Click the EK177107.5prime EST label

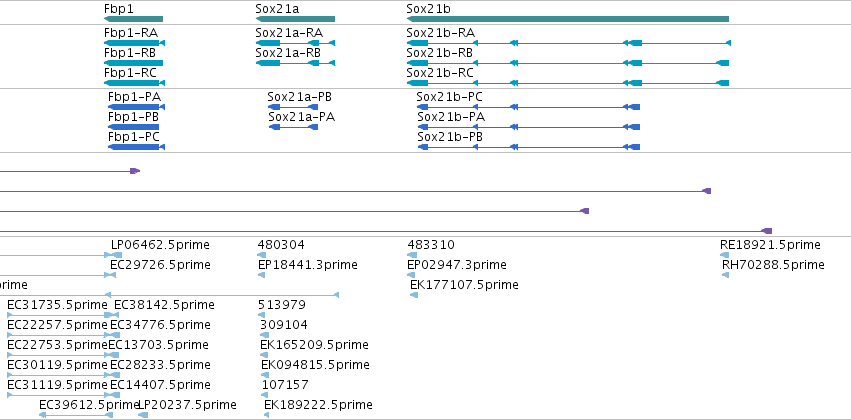(464, 285)
